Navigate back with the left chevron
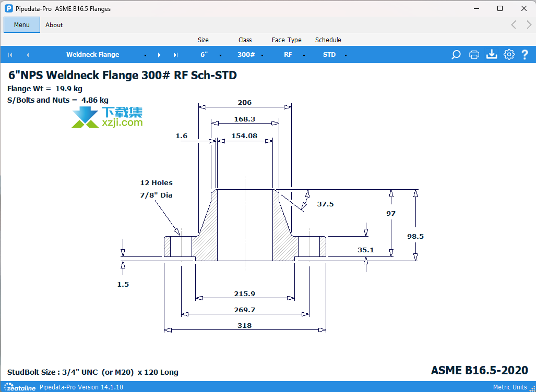The height and width of the screenshot is (392, 536). [514, 25]
